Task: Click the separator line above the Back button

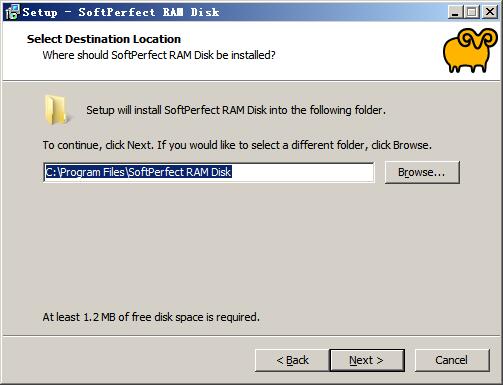Action: click(251, 336)
